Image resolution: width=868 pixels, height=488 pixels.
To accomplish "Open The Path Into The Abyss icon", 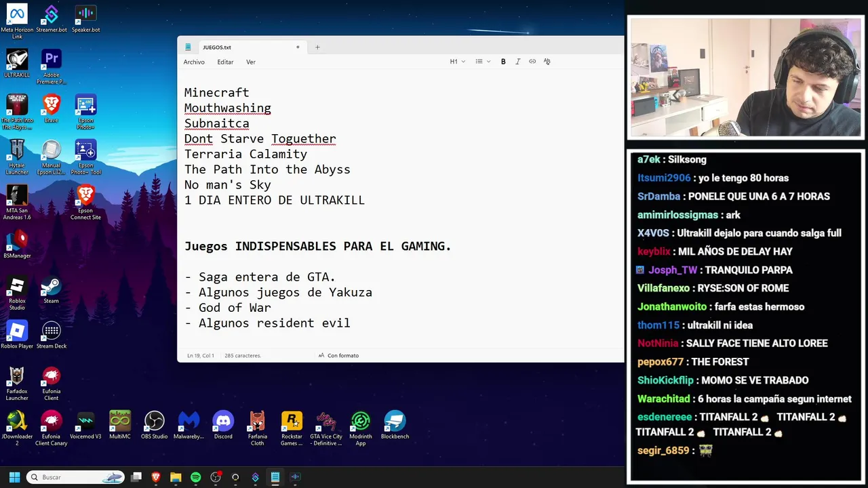I will coord(17,112).
